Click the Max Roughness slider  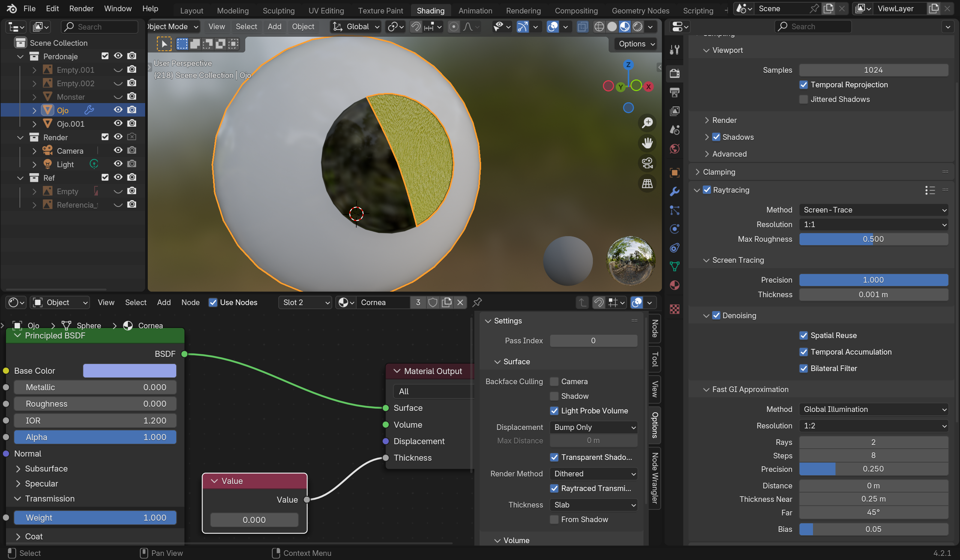click(x=873, y=240)
